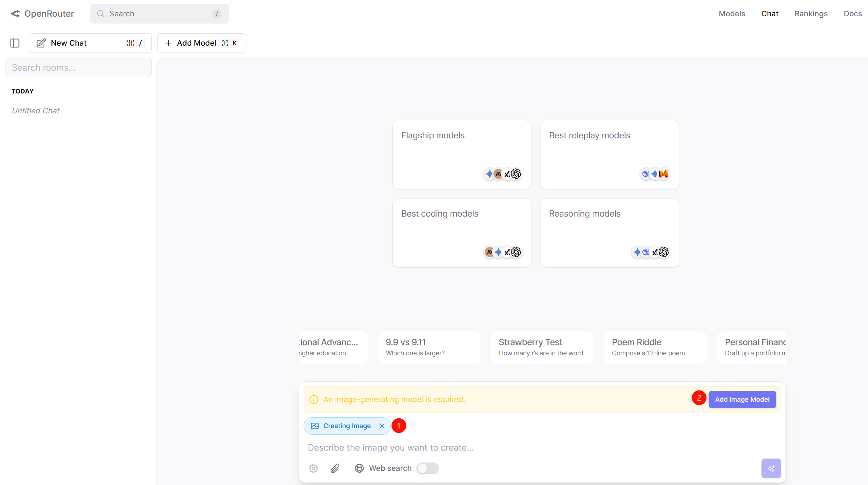Open the Reasoning models card
868x485 pixels.
(609, 233)
